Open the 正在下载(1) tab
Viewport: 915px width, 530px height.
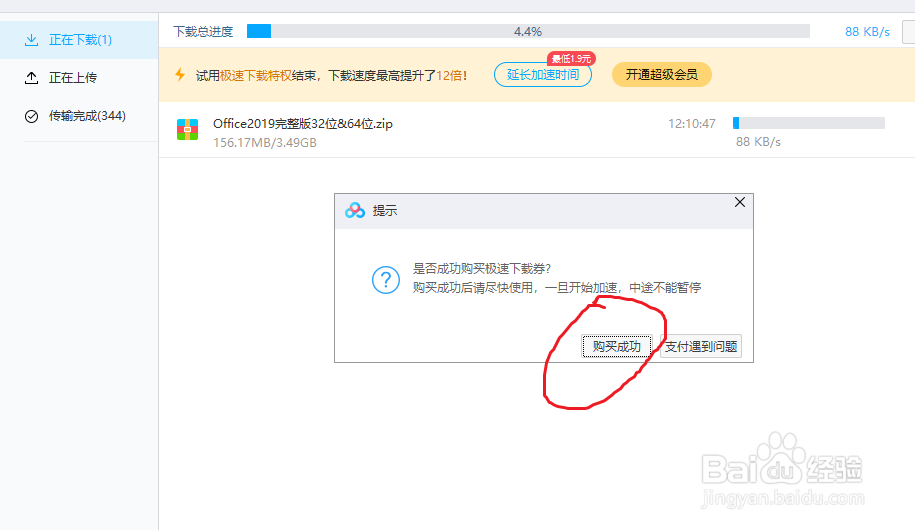click(79, 40)
